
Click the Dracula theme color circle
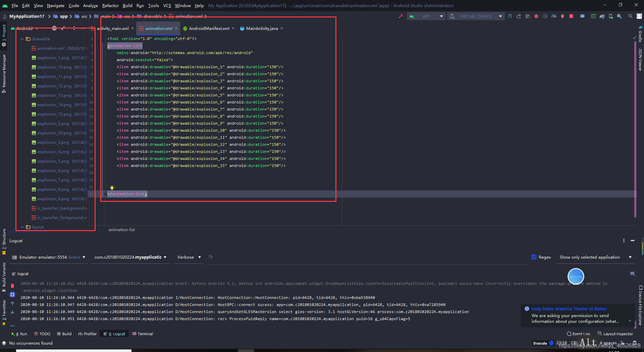pyautogui.click(x=551, y=343)
